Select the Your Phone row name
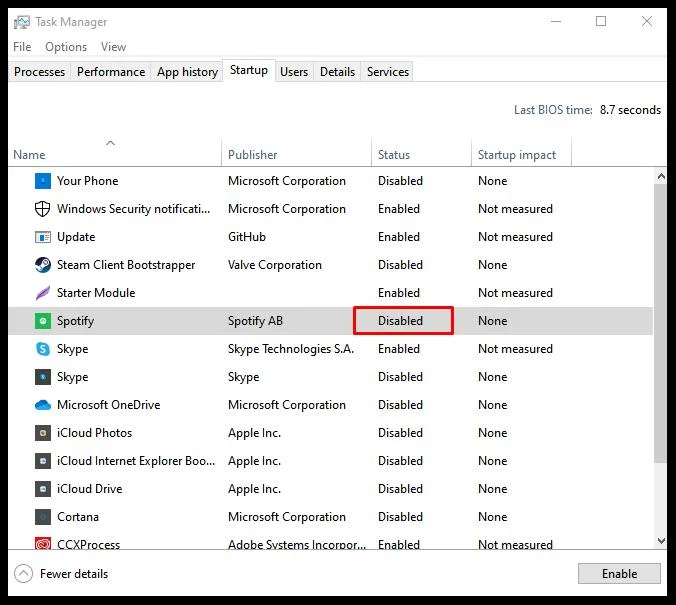The height and width of the screenshot is (605, 676). click(88, 181)
